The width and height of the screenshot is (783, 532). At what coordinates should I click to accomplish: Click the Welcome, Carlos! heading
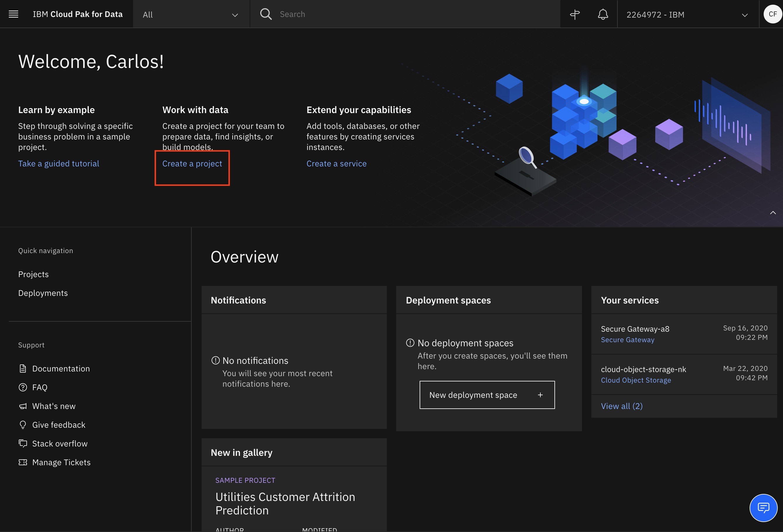pos(91,62)
